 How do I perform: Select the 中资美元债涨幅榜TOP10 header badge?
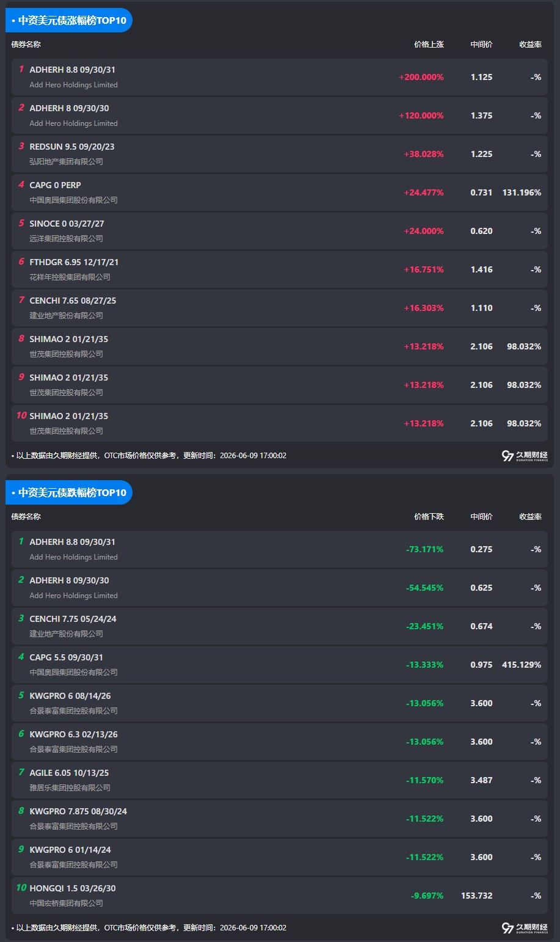69,20
